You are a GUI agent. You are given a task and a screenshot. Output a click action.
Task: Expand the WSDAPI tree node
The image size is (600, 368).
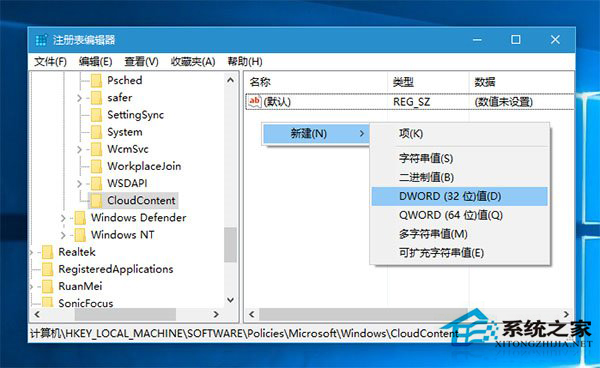coord(79,184)
